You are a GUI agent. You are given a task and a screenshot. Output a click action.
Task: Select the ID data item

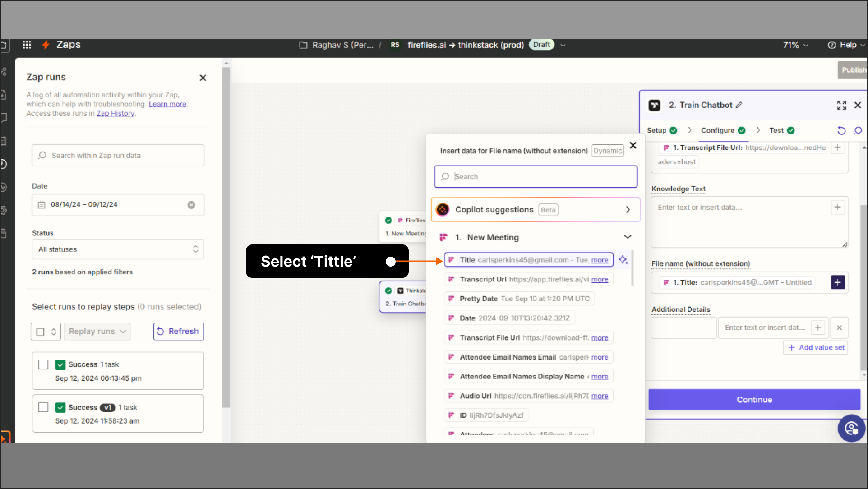click(x=486, y=415)
